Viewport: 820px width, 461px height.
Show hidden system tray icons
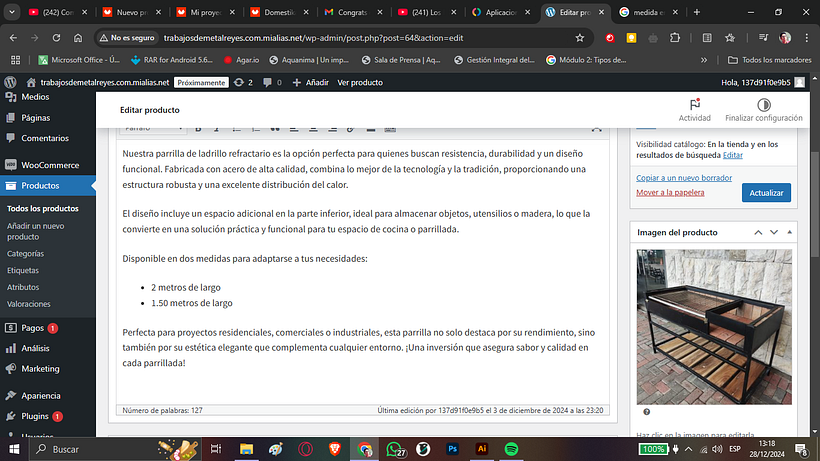(688, 449)
